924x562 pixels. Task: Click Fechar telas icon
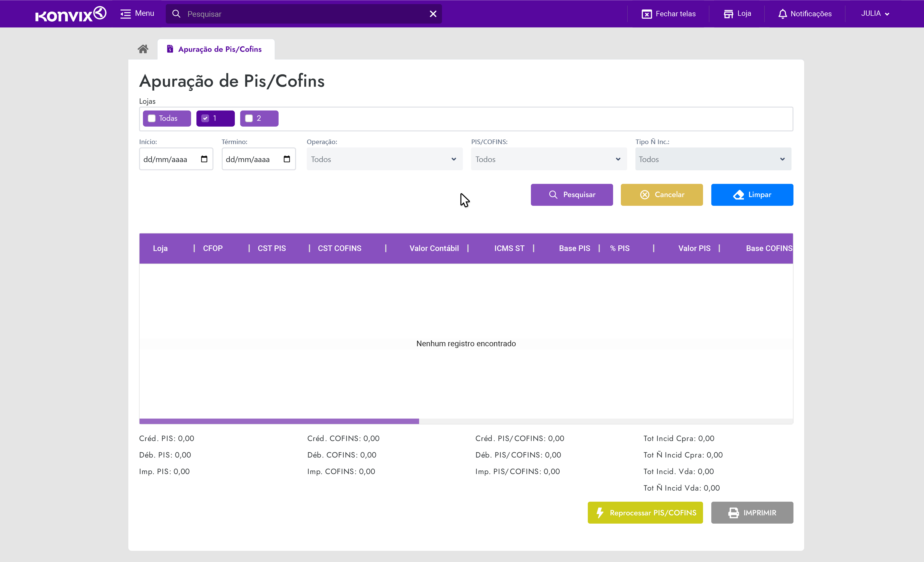pos(646,14)
